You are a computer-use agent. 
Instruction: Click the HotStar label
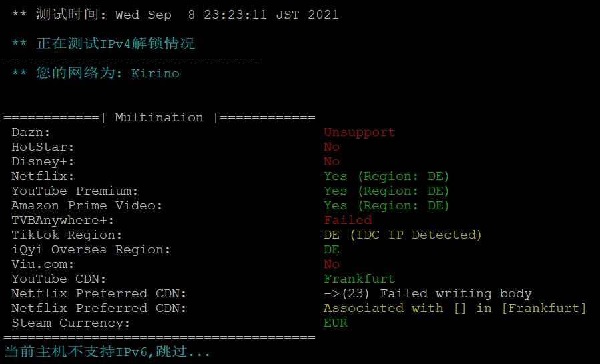pos(43,147)
